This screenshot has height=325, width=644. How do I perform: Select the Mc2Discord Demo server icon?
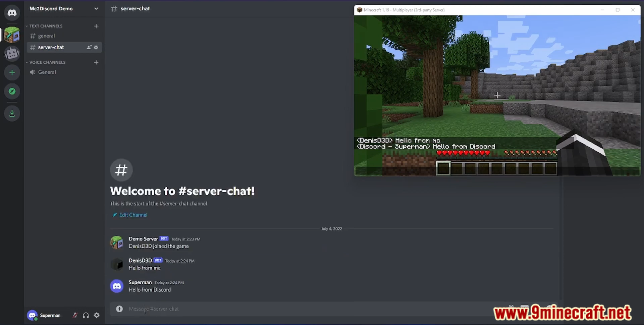[x=12, y=35]
